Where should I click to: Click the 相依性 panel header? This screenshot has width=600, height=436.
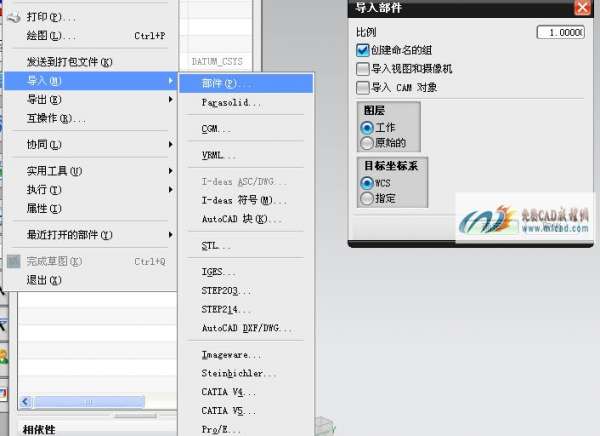pos(39,429)
